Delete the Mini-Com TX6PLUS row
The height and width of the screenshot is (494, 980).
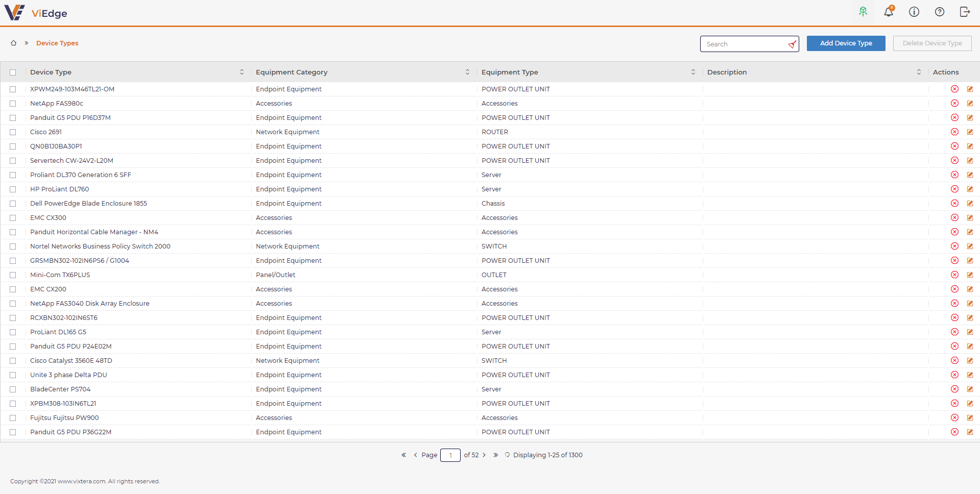coord(954,275)
